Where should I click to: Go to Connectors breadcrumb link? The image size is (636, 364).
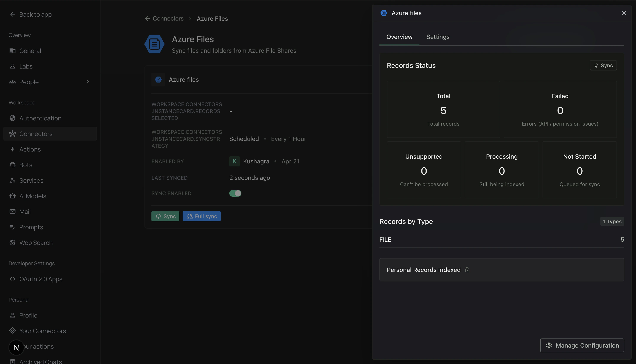(168, 19)
